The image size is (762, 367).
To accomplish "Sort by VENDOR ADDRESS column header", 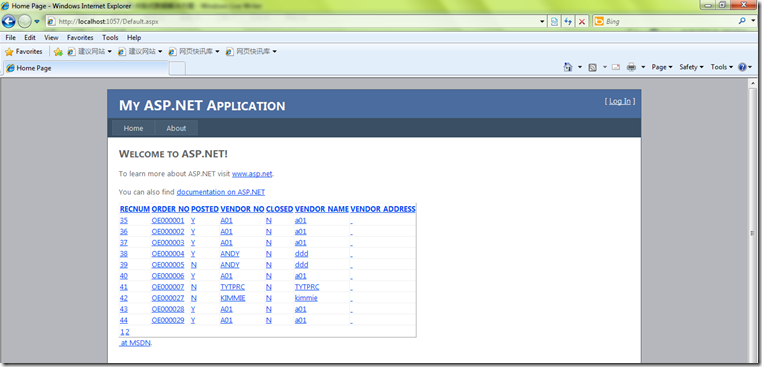I will click(383, 209).
